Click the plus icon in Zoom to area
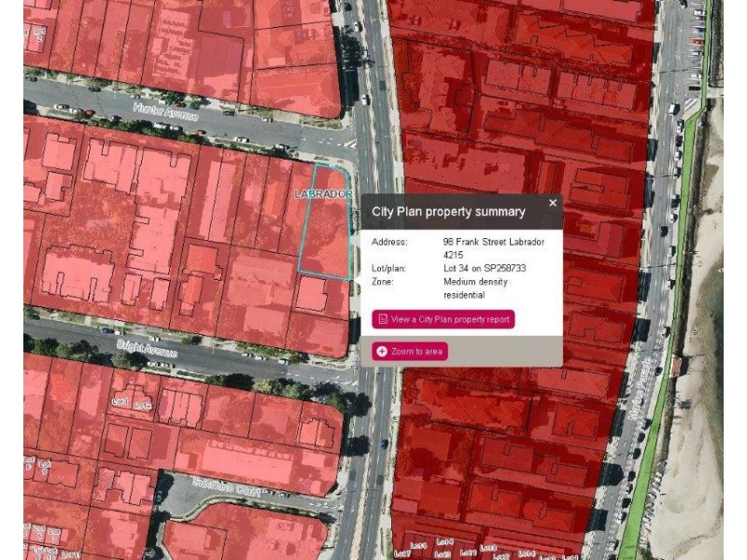747x560 pixels. (382, 352)
